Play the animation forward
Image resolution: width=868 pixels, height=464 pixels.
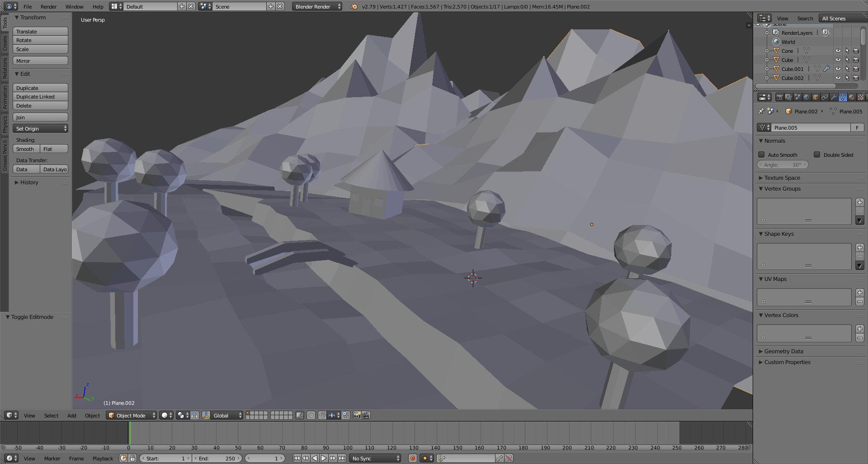coord(324,458)
